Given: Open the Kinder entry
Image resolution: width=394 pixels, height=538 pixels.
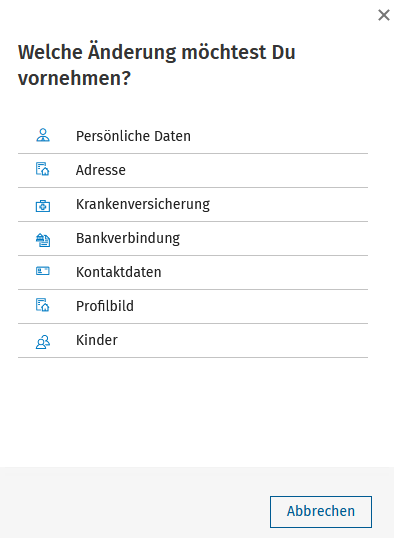Looking at the screenshot, I should pyautogui.click(x=193, y=340).
